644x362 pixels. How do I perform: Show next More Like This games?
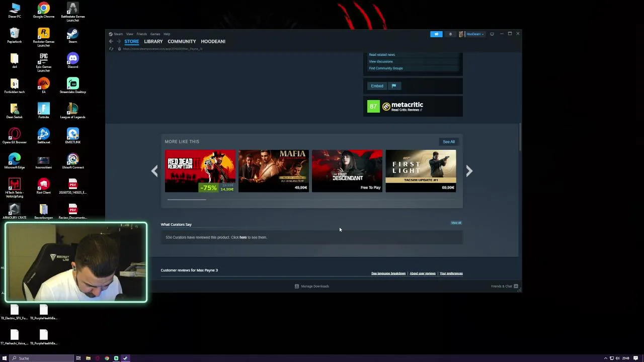[x=469, y=171]
